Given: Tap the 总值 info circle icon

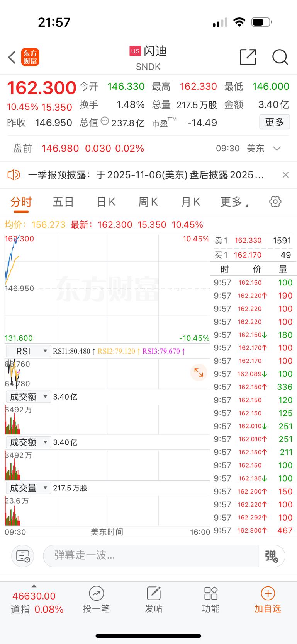Looking at the screenshot, I should click(105, 121).
